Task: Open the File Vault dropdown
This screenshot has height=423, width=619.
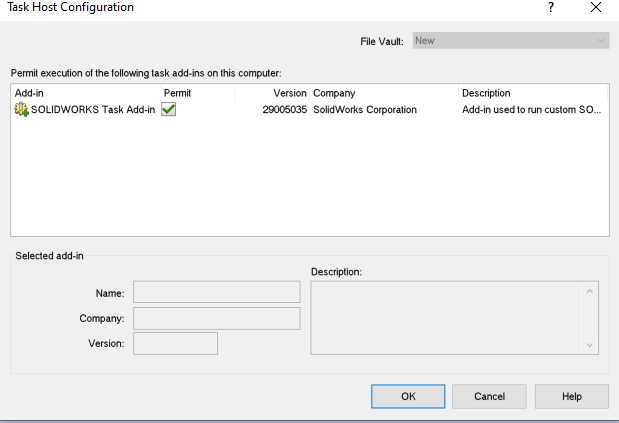Action: point(510,41)
